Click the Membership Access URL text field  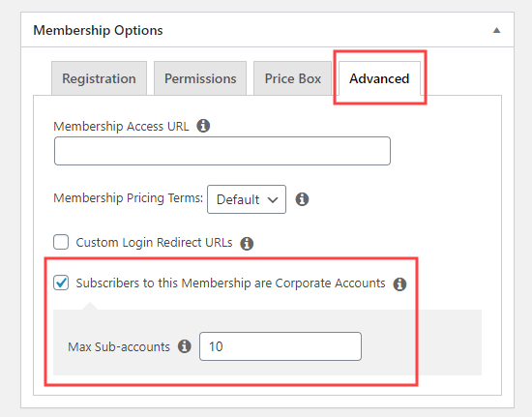tap(222, 151)
